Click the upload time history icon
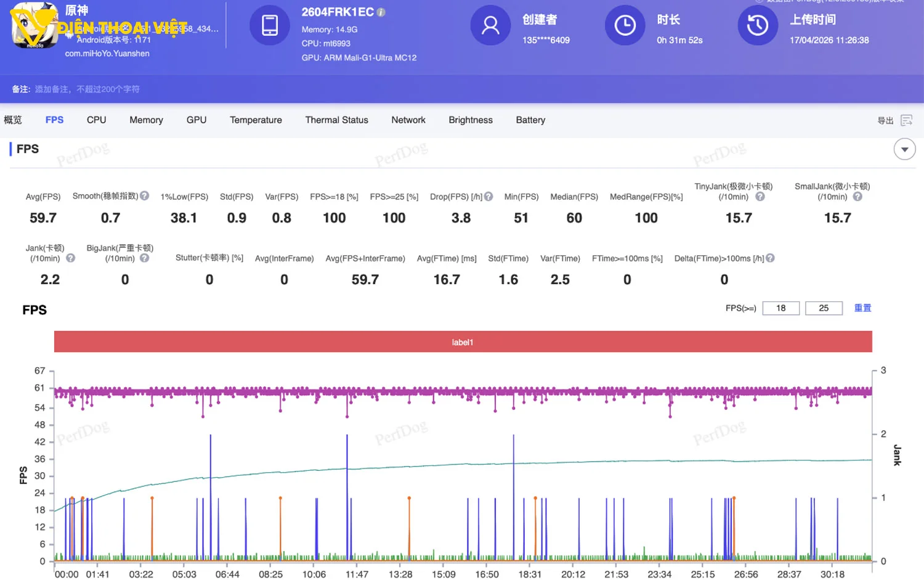Image resolution: width=924 pixels, height=580 pixels. pos(758,25)
